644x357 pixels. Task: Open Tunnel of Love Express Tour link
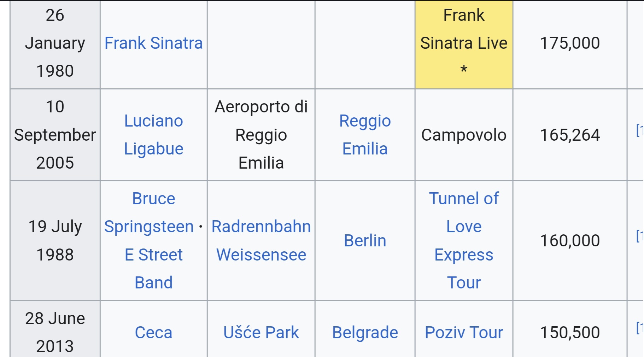click(x=464, y=240)
